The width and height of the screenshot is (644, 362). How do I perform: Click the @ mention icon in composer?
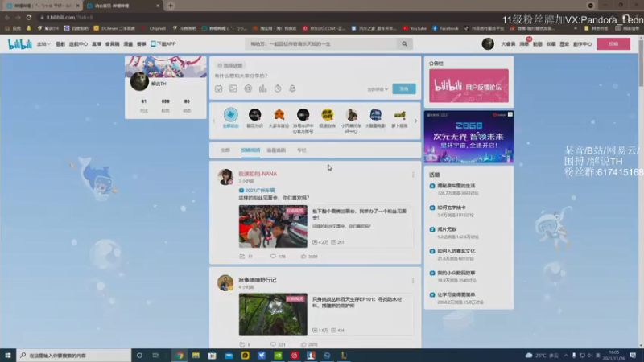(248, 88)
